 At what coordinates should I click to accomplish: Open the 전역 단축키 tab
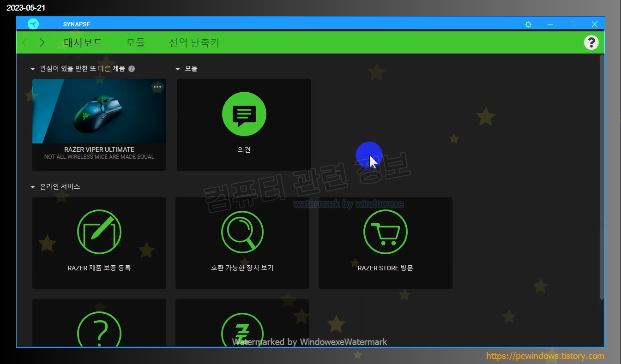(x=194, y=42)
